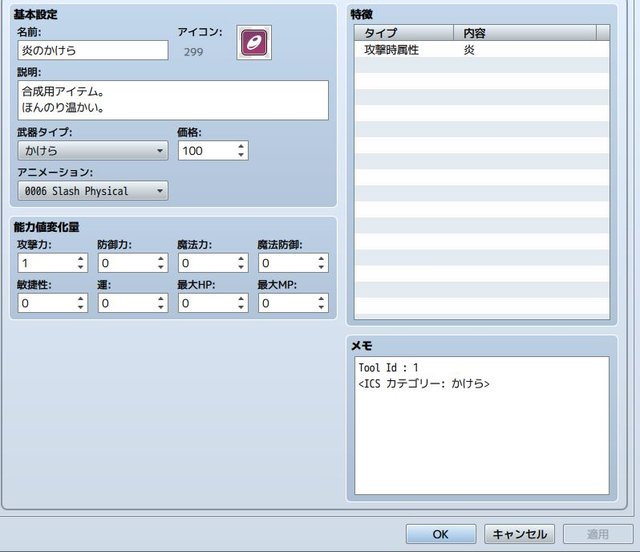Decrease 魔法防御 with its down arrow
Image resolution: width=640 pixels, height=552 pixels.
pos(322,267)
